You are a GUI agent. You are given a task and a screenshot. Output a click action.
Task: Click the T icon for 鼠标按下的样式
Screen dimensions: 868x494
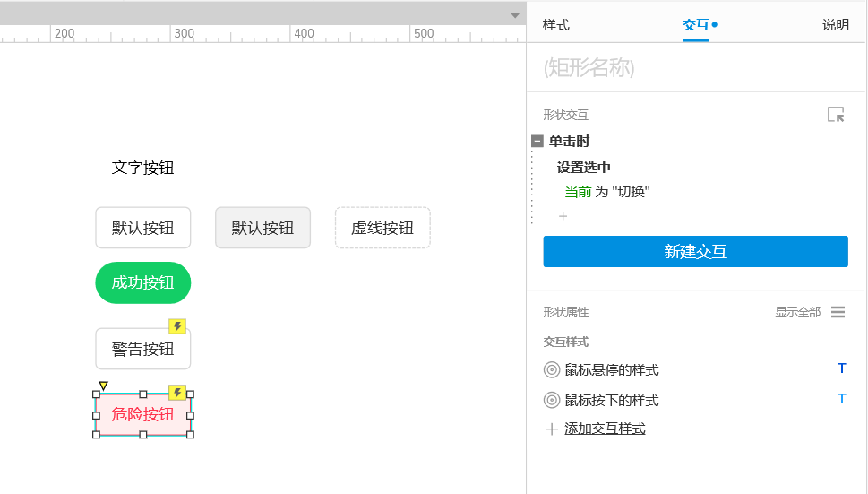841,399
